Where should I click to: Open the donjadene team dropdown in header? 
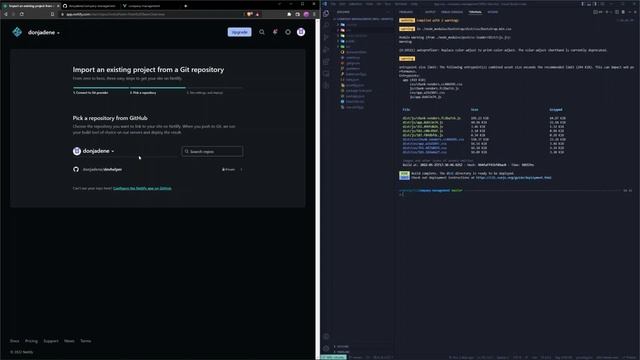44,32
